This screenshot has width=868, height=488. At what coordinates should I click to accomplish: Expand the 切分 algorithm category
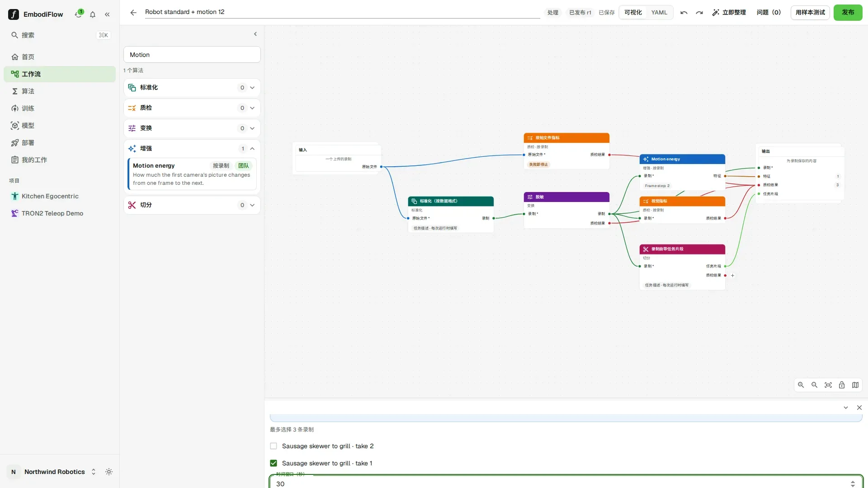tap(192, 205)
